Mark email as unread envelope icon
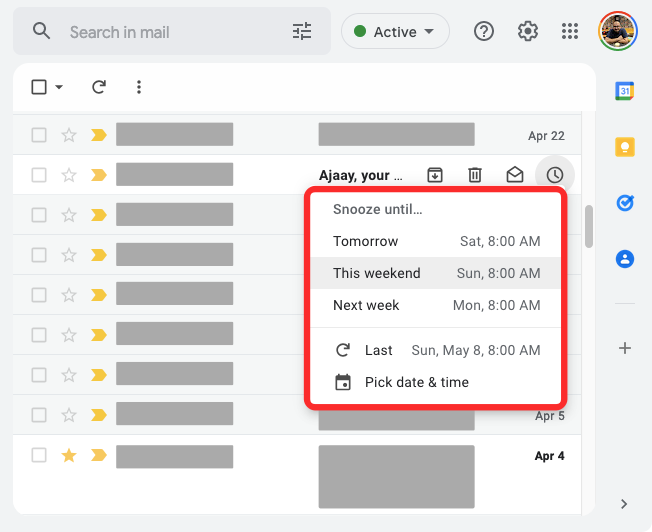652x532 pixels. tap(514, 175)
